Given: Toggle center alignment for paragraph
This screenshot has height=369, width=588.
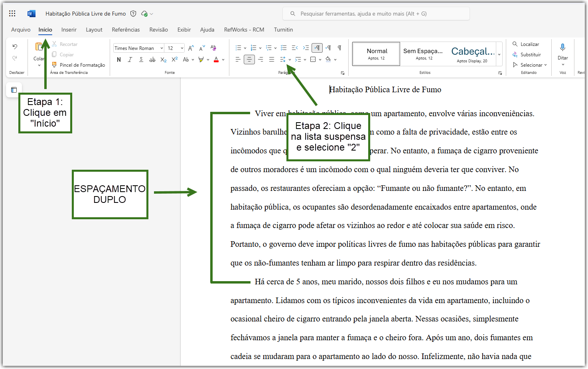Looking at the screenshot, I should pyautogui.click(x=249, y=60).
